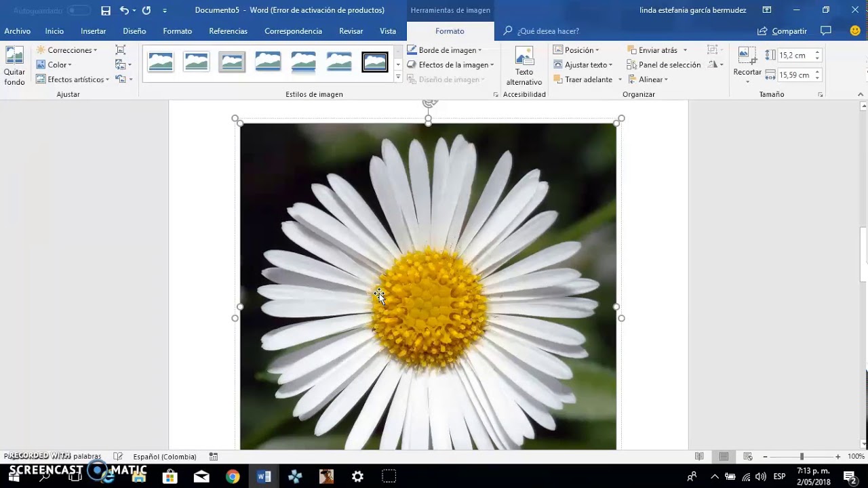868x488 pixels.
Task: Expand the Posición dropdown
Action: tap(576, 50)
